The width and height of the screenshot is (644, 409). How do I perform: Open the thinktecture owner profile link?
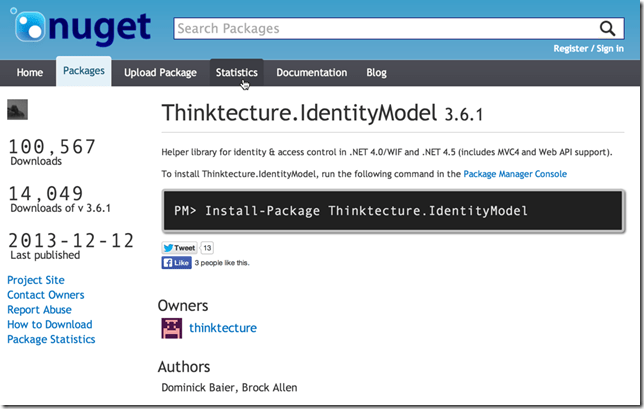pyautogui.click(x=223, y=328)
